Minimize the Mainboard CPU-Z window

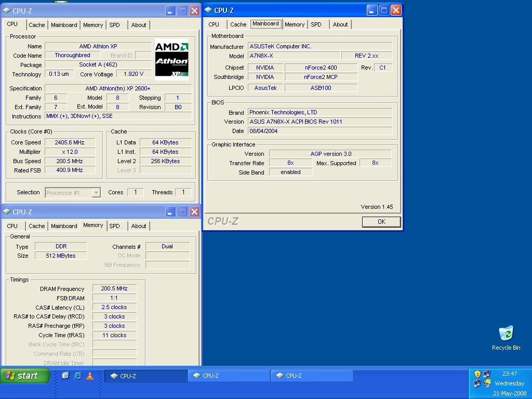click(372, 10)
